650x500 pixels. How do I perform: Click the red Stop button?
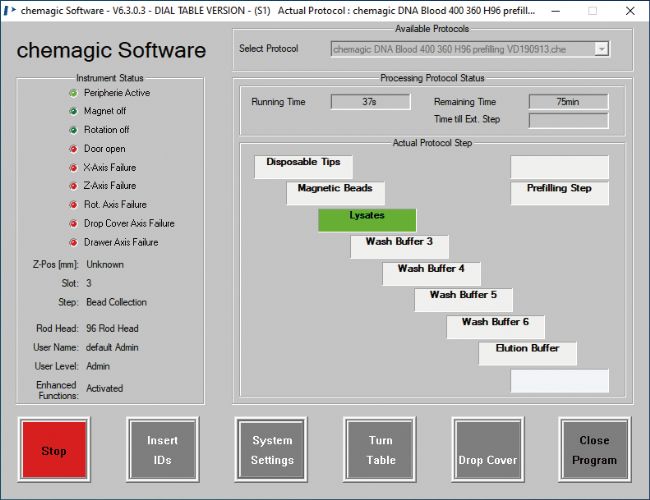pyautogui.click(x=54, y=450)
